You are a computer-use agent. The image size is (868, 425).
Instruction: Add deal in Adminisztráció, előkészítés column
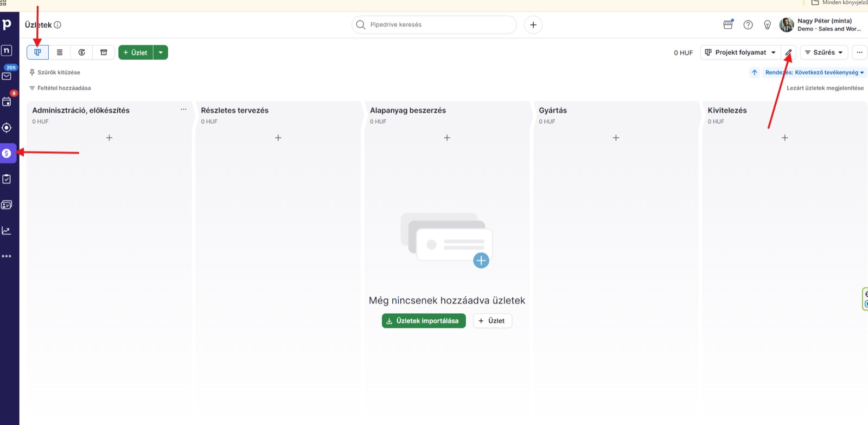tap(109, 138)
